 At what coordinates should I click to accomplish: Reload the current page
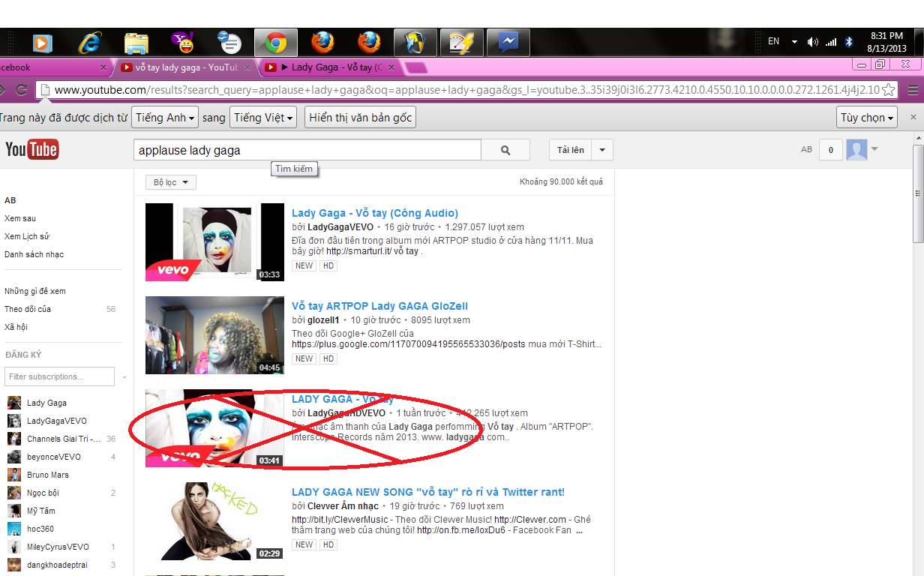pos(22,90)
